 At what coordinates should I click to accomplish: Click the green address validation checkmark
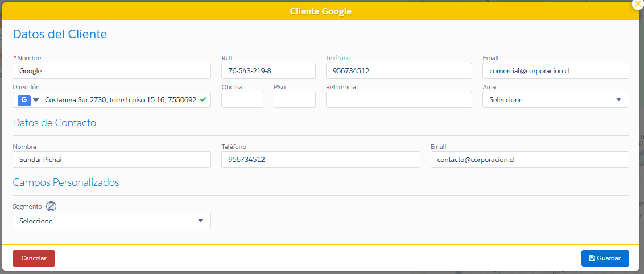[203, 99]
